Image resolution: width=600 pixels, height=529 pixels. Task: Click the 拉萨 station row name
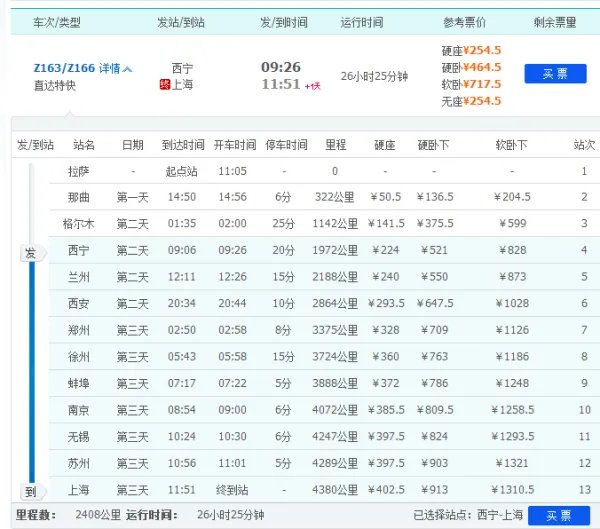point(78,171)
